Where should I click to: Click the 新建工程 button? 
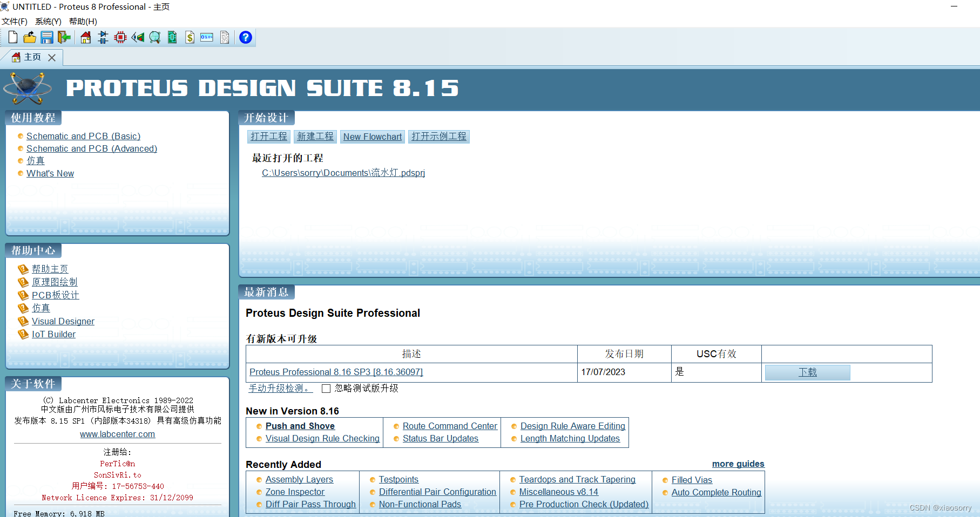click(315, 137)
